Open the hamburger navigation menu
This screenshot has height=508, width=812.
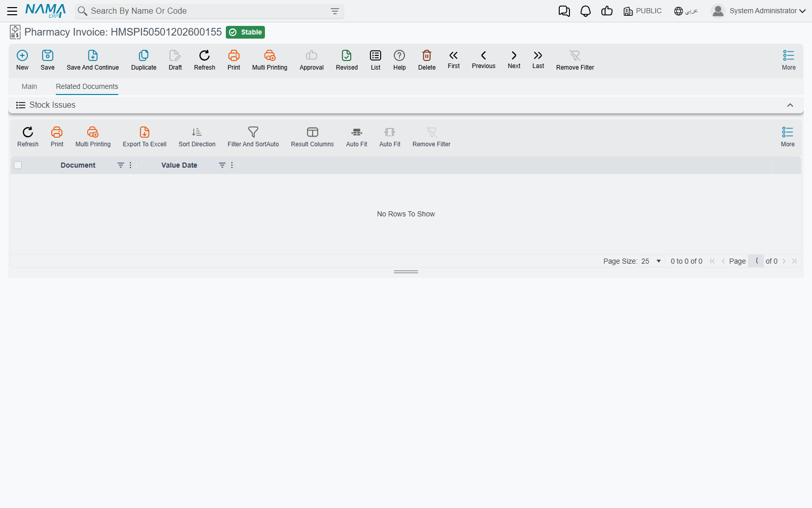click(12, 11)
